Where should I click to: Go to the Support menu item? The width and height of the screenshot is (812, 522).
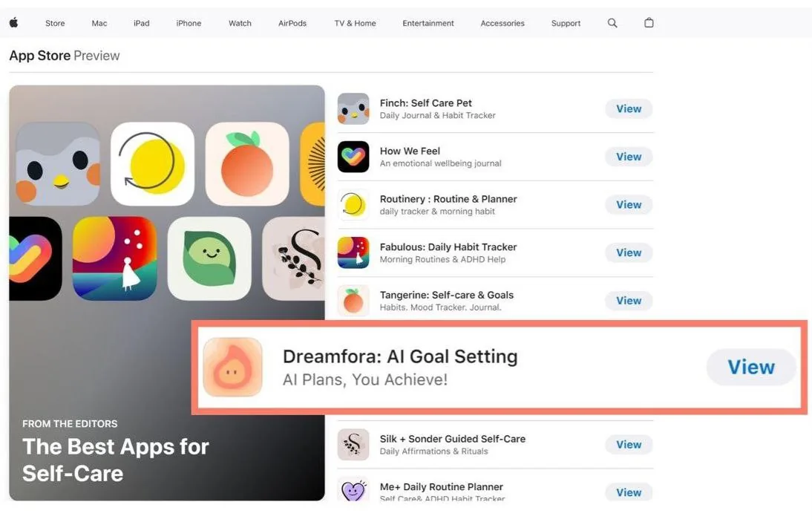[566, 23]
